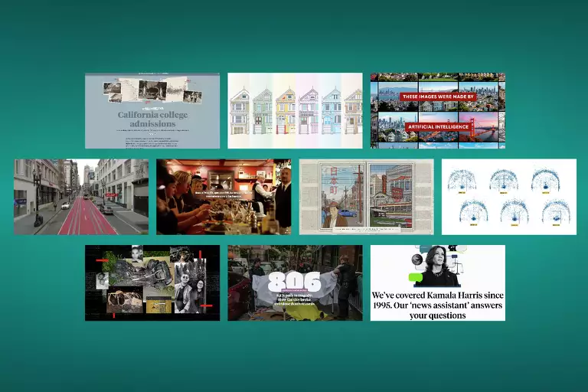Click the 'ARTIFICIAL INTELLIGENCE' red label

(x=437, y=124)
